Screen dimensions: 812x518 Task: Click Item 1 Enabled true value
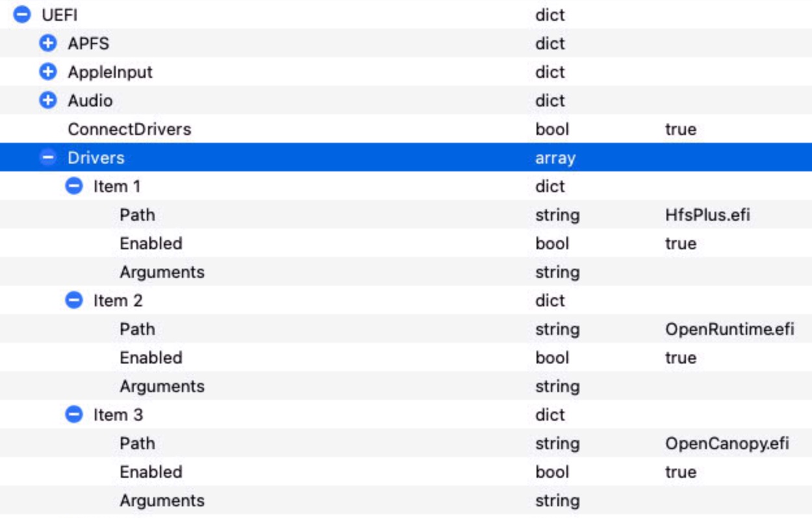pos(680,243)
